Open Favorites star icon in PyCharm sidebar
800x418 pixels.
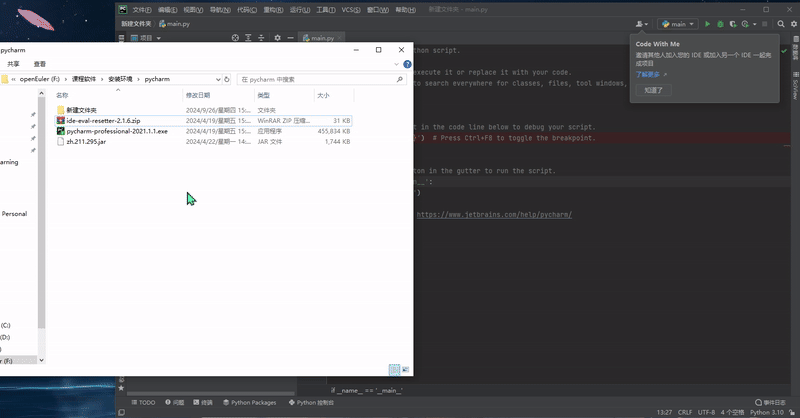tap(121, 388)
